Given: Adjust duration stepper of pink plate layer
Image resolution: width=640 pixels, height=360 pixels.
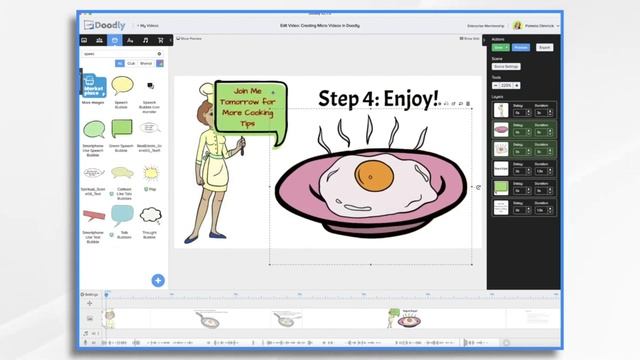Looking at the screenshot, I should coord(550,132).
